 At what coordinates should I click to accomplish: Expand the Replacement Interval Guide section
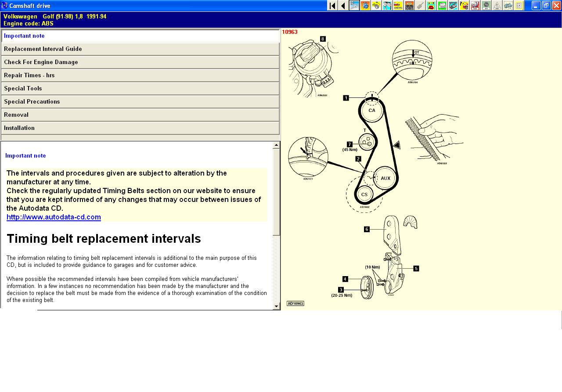(140, 49)
